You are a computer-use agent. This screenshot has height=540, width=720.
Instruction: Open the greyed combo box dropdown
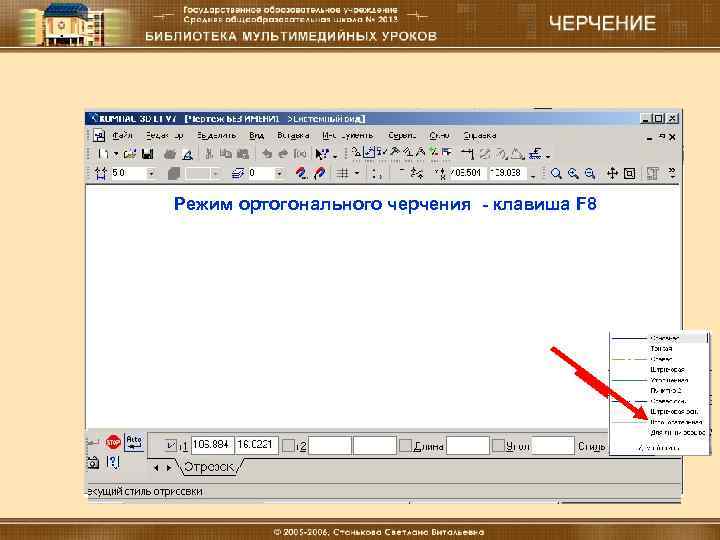click(215, 174)
